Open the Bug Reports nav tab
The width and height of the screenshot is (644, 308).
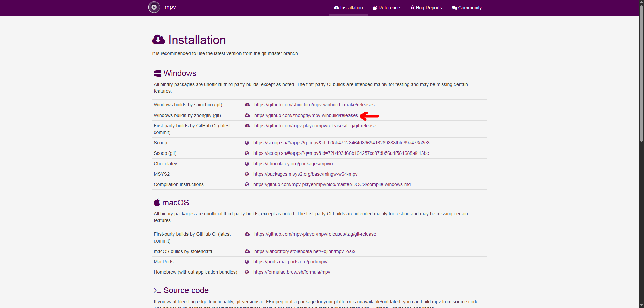pos(426,8)
